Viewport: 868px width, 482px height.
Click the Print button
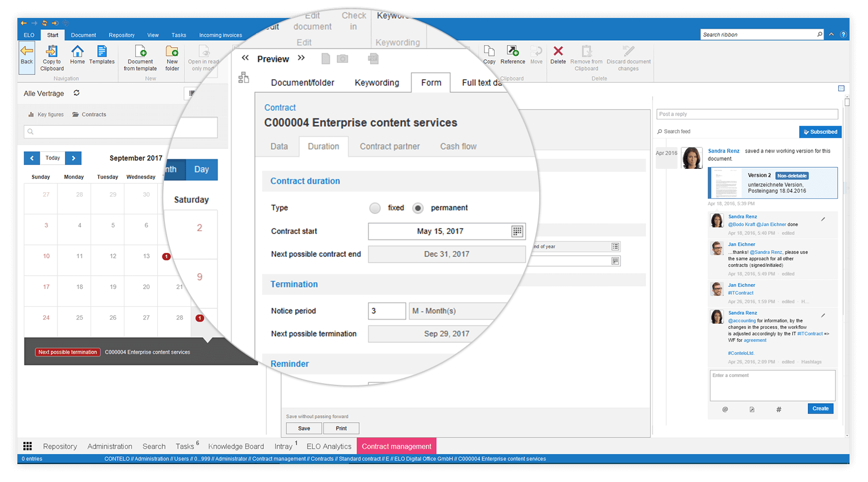(x=341, y=428)
